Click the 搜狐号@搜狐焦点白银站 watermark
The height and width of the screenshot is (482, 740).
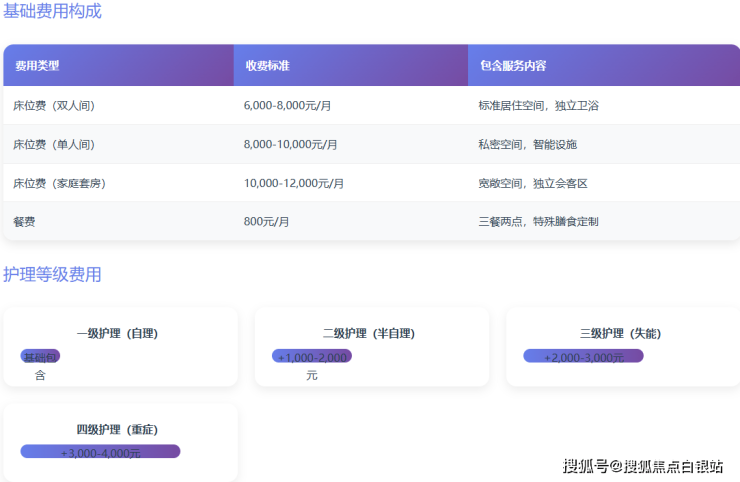click(x=643, y=466)
